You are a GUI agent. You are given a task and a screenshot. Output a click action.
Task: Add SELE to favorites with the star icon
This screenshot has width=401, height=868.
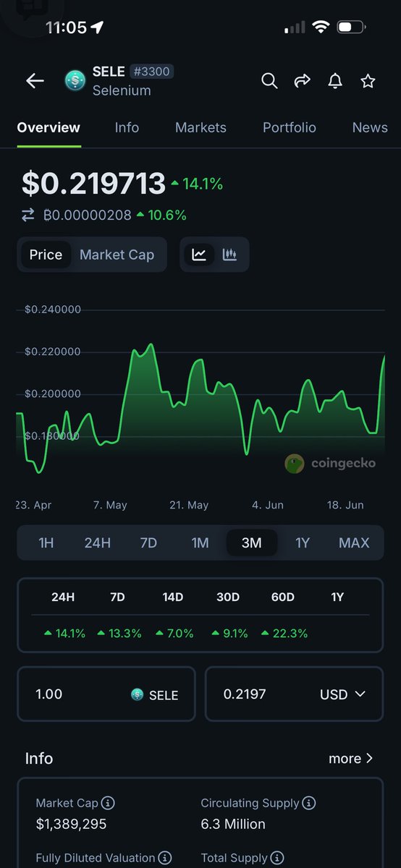tap(368, 81)
